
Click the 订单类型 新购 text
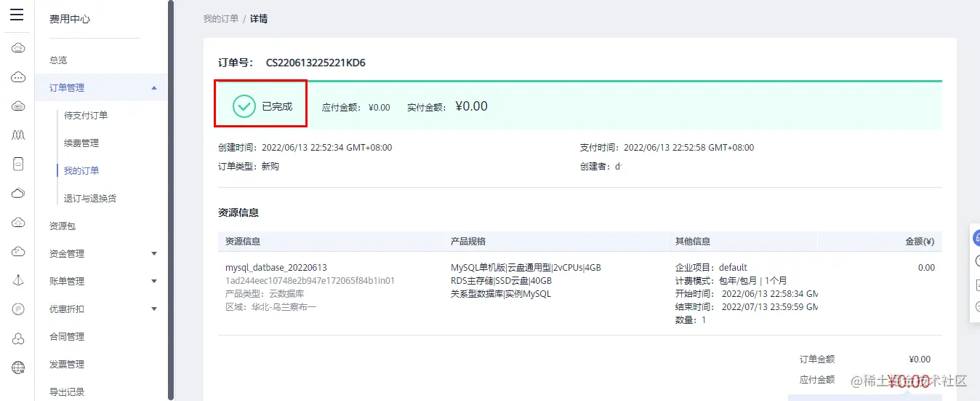point(249,167)
